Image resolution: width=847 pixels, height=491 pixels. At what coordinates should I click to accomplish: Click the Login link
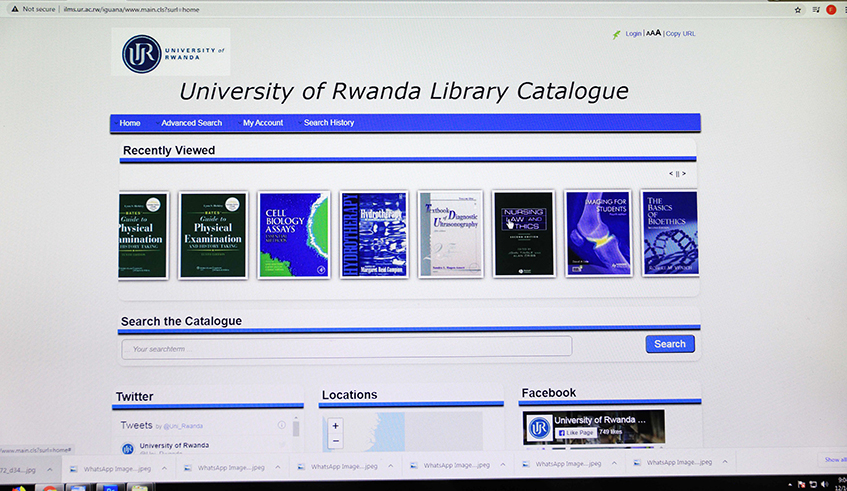click(x=633, y=34)
